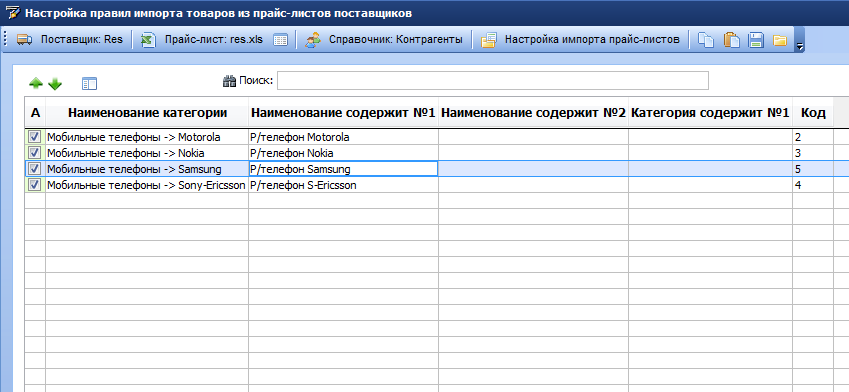
Task: Click the Save floppy disk icon
Action: [x=756, y=40]
